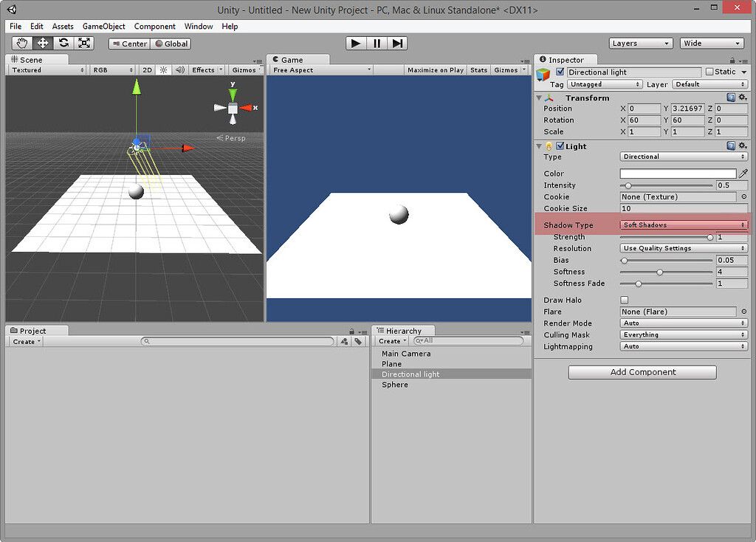Open Transform component gear menu
Viewport: 756px width, 542px height.
point(743,97)
